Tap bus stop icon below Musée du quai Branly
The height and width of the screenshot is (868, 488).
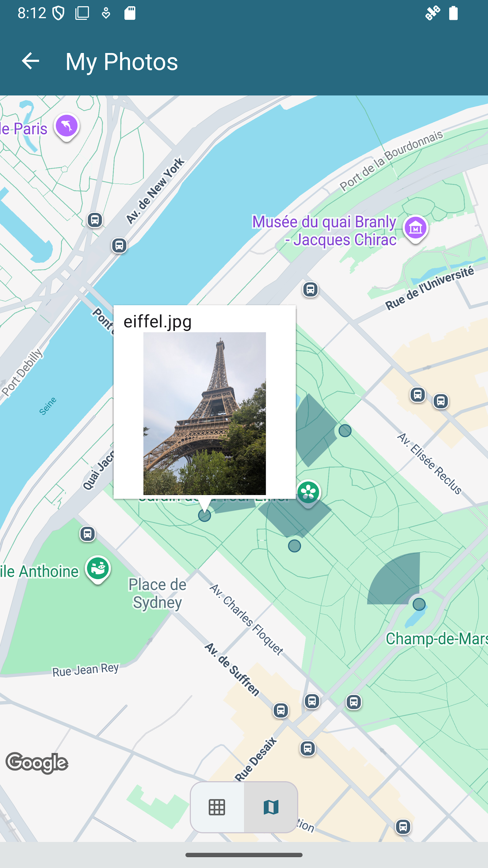coord(310,290)
